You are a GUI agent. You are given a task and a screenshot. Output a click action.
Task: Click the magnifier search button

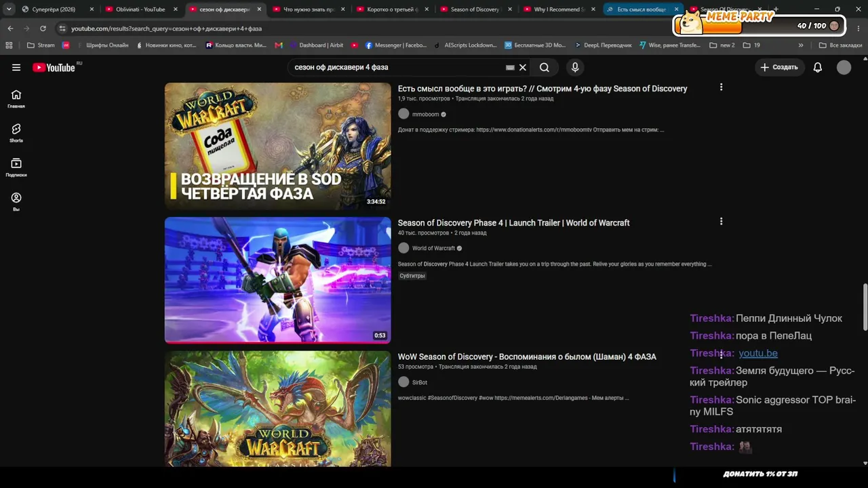545,67
